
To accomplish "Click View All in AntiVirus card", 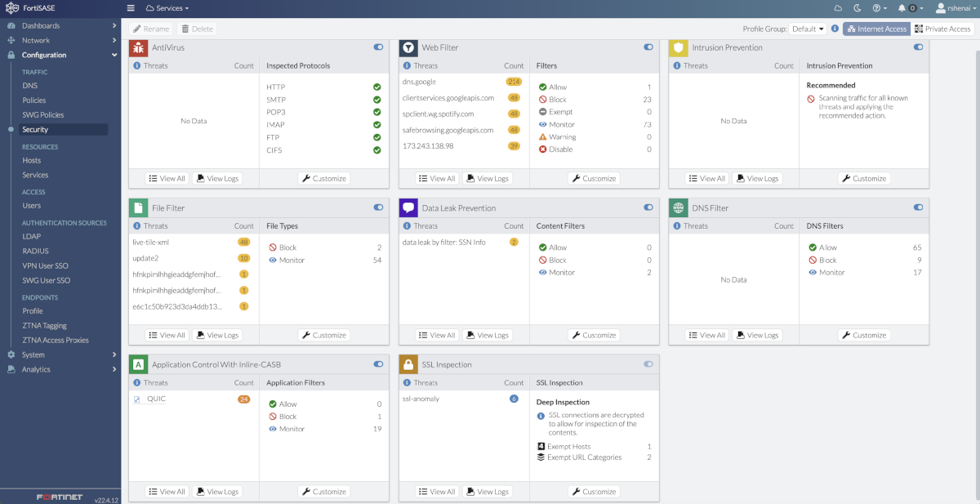I will point(166,178).
